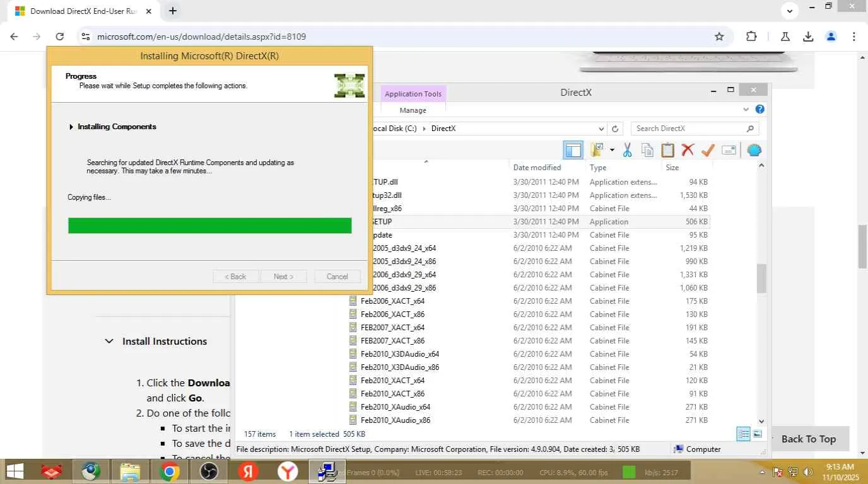Open the Chrome tab search dropdown
This screenshot has height=484, width=868.
(x=790, y=11)
